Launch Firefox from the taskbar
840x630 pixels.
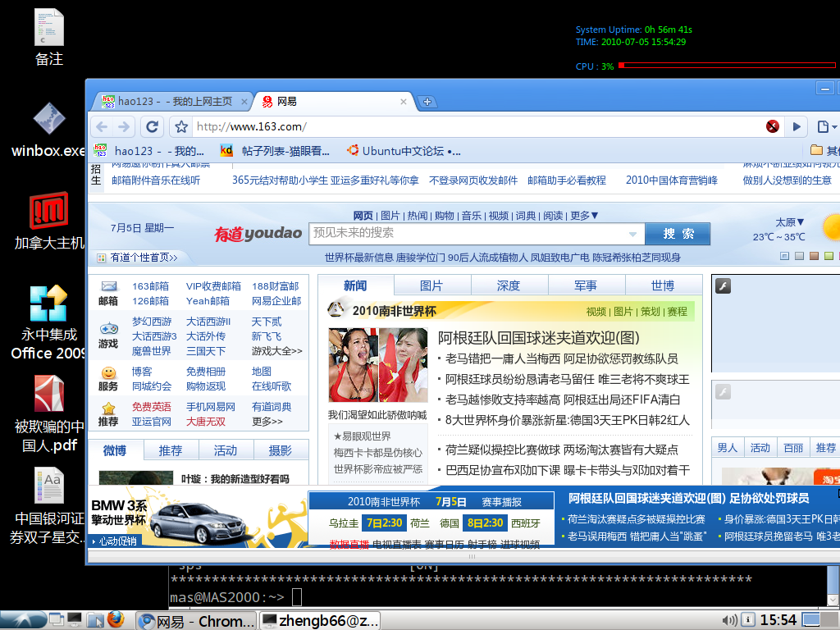click(x=116, y=620)
